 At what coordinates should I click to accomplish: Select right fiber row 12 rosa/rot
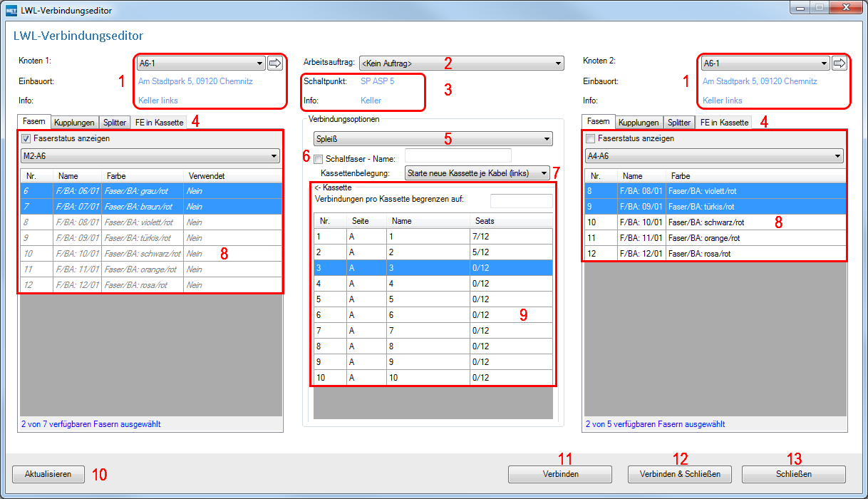click(715, 254)
